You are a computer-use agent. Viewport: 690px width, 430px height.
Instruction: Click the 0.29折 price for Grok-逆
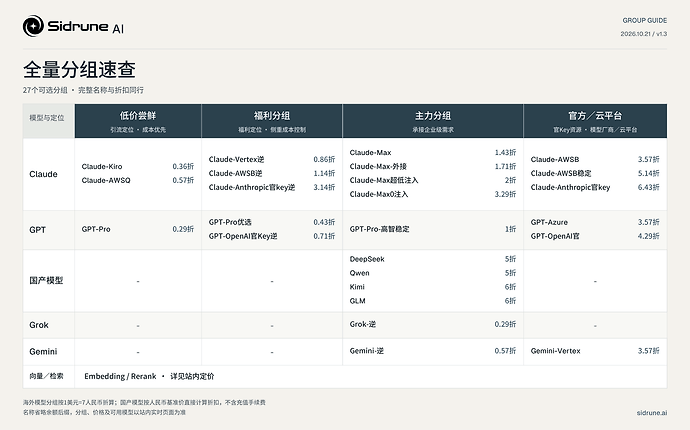pyautogui.click(x=505, y=324)
